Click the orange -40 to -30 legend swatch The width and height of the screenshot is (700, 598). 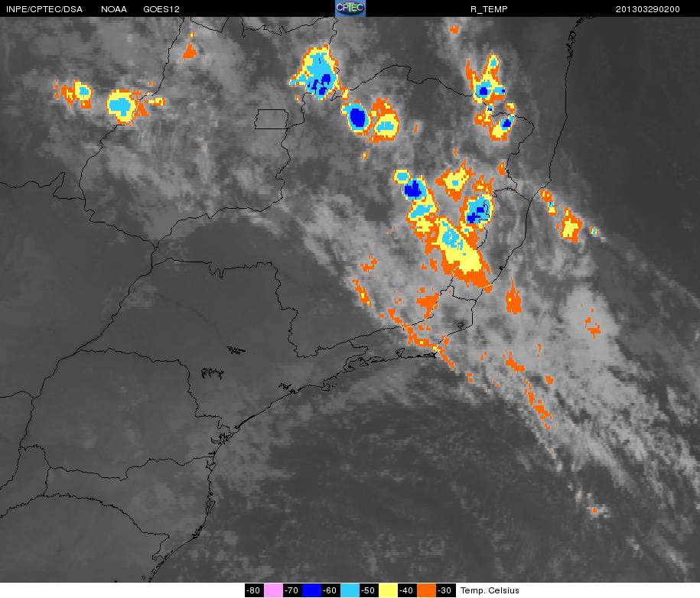[426, 590]
